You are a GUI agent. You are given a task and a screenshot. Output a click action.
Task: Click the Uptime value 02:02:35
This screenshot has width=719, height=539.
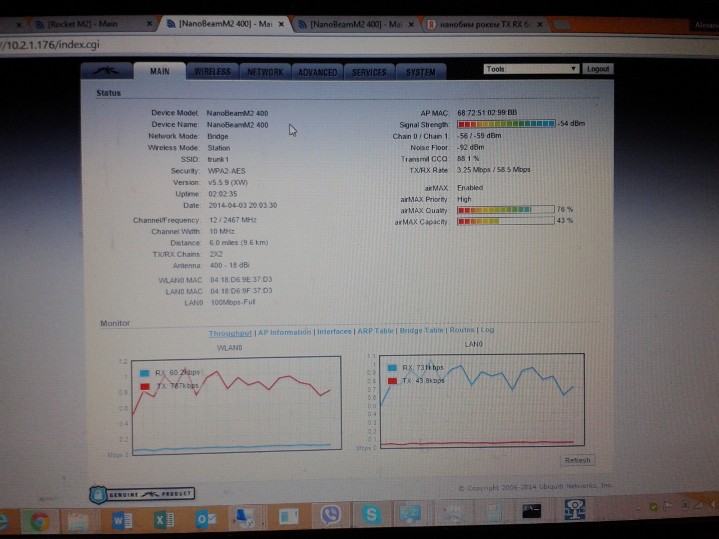click(x=223, y=194)
